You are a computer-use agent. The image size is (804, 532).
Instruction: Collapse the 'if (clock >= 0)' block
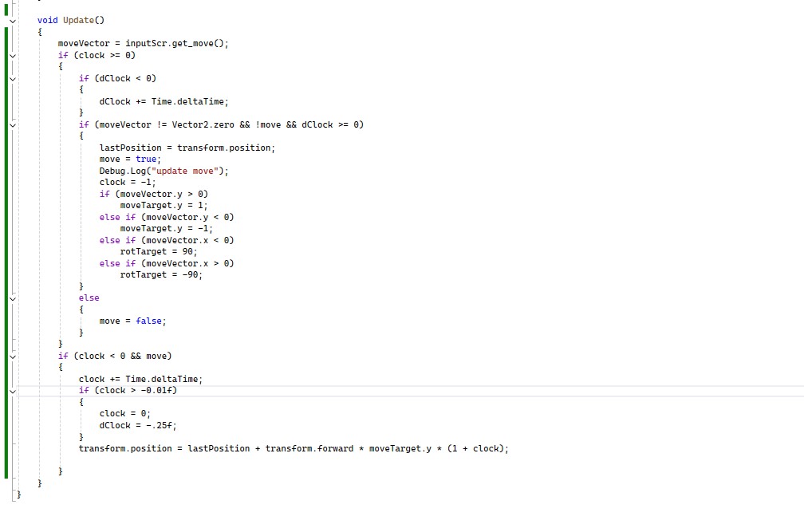pos(13,56)
